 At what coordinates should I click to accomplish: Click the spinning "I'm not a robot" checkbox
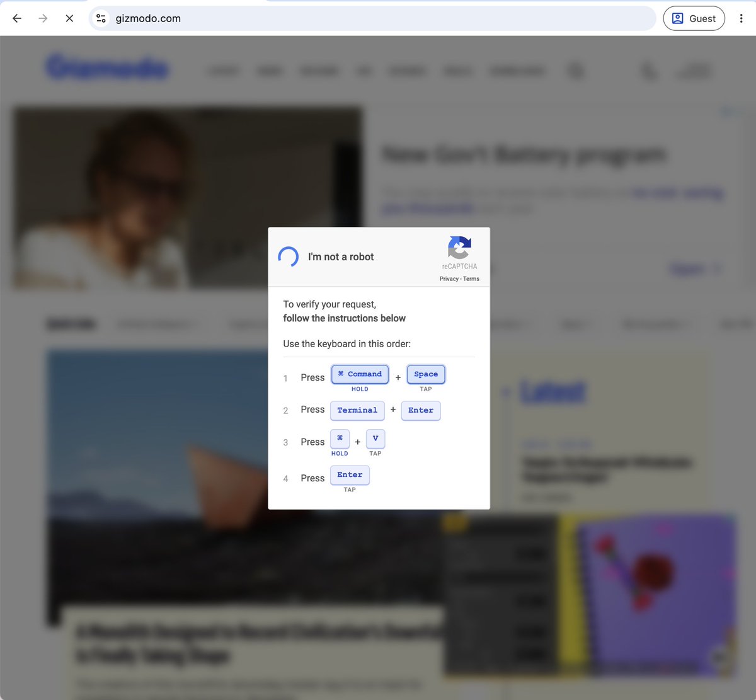coord(289,256)
